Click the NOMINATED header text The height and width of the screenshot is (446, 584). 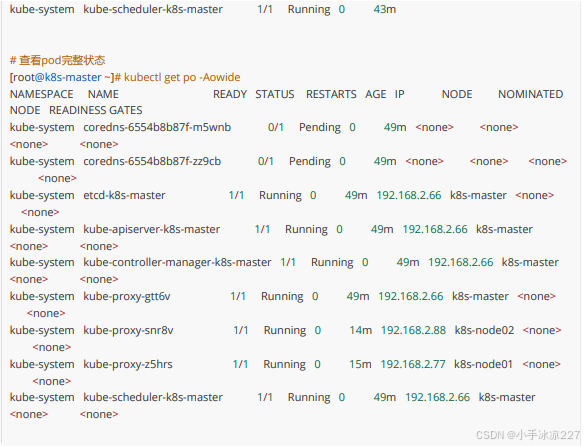coord(530,94)
